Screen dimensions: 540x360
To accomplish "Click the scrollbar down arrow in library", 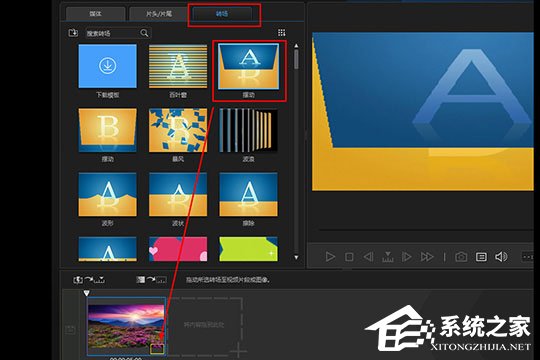I will tap(296, 257).
